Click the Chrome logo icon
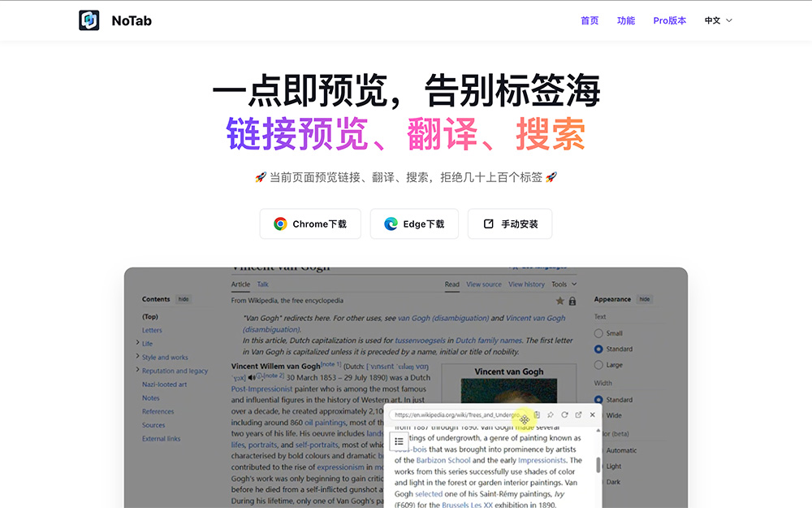Viewport: 812px width, 508px height. [x=280, y=224]
